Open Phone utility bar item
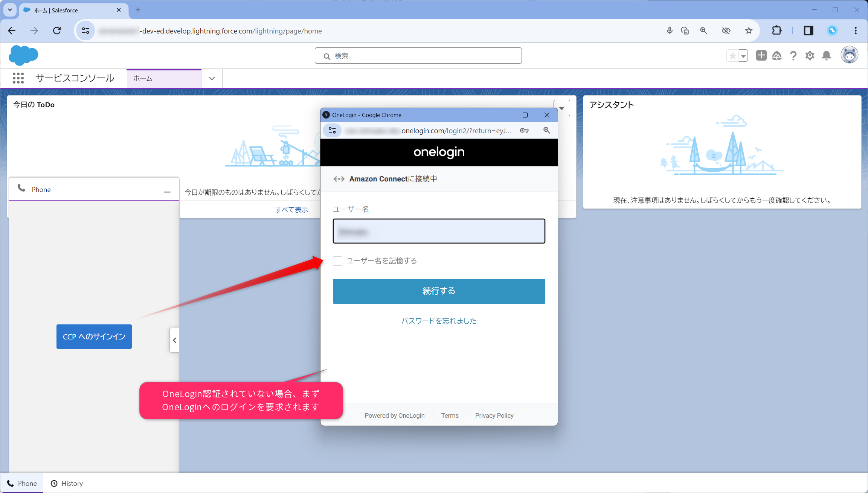Viewport: 868px width, 493px height. pyautogui.click(x=22, y=483)
